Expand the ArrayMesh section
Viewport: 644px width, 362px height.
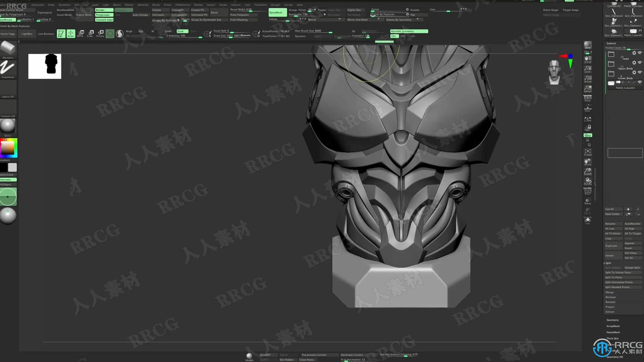click(613, 326)
